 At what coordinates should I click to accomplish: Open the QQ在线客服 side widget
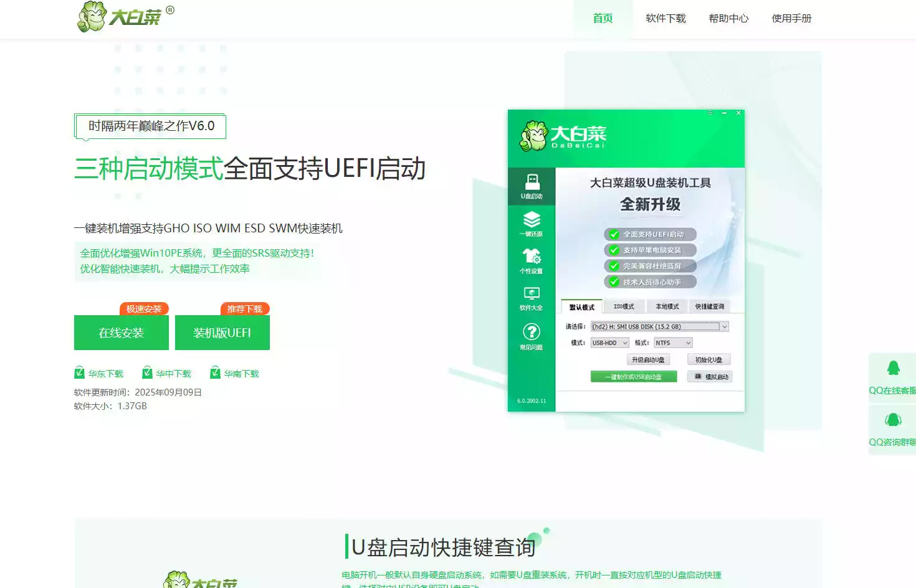pyautogui.click(x=892, y=377)
